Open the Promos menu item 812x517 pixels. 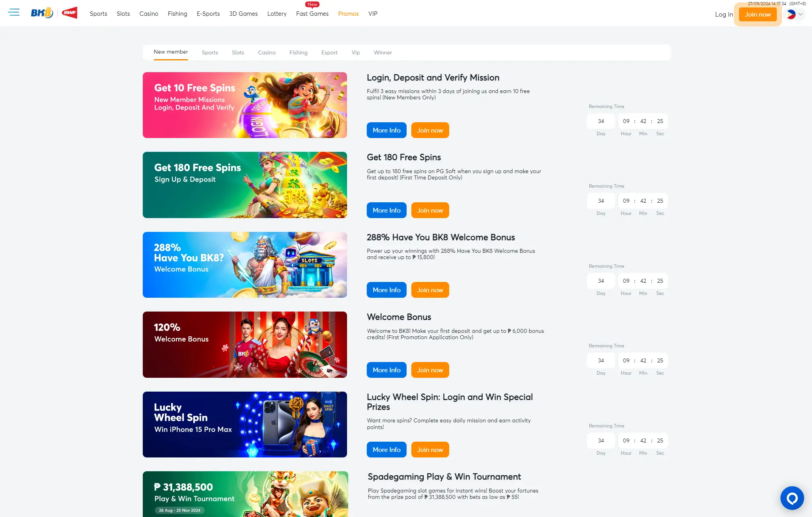pyautogui.click(x=348, y=13)
